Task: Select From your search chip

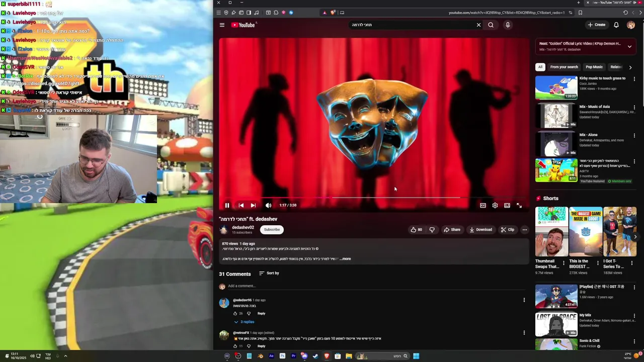Action: (x=564, y=67)
